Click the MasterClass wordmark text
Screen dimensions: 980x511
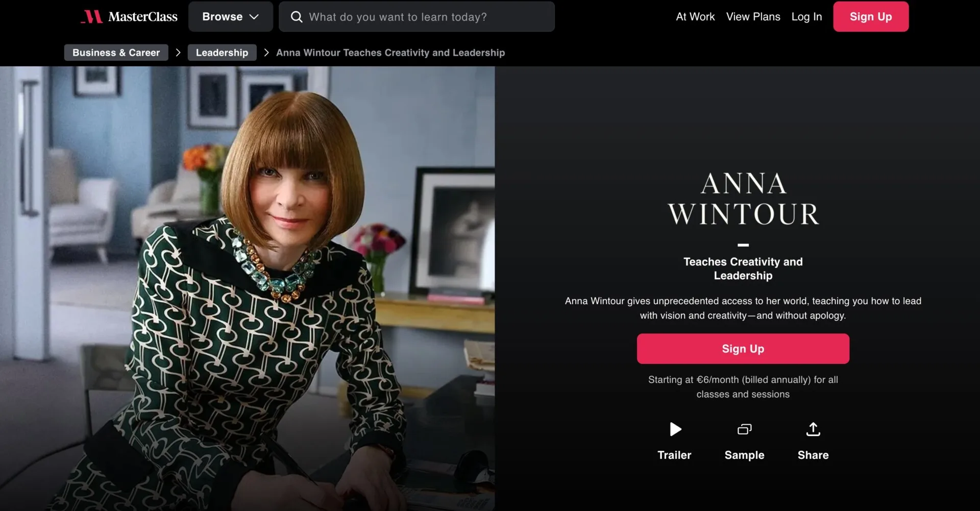(x=143, y=17)
